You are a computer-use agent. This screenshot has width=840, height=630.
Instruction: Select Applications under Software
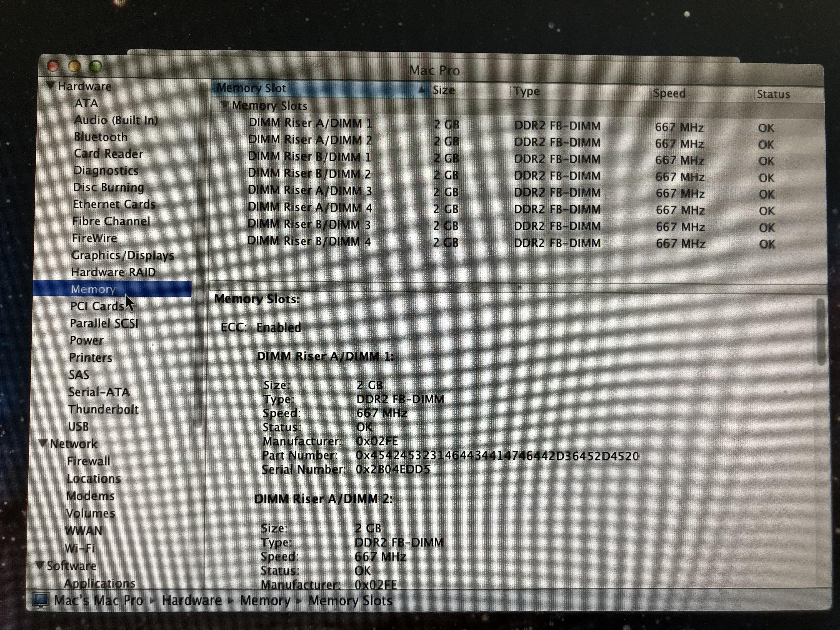(x=100, y=582)
